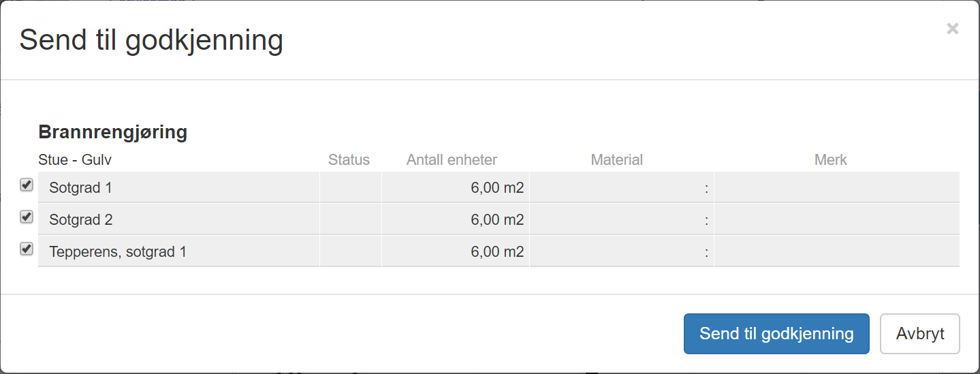Screen dimensions: 980x374
Task: Click the Material cell for Sotgrad 2
Action: click(621, 219)
